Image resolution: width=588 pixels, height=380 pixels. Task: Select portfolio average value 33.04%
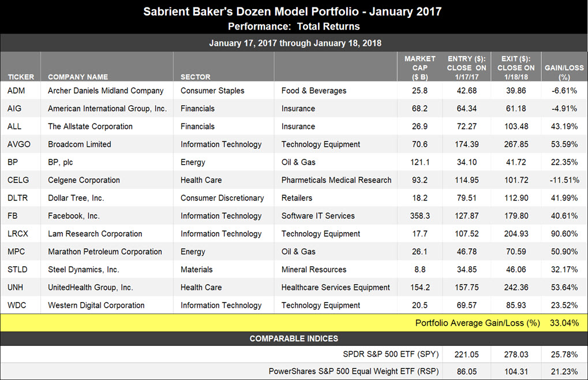coord(564,323)
